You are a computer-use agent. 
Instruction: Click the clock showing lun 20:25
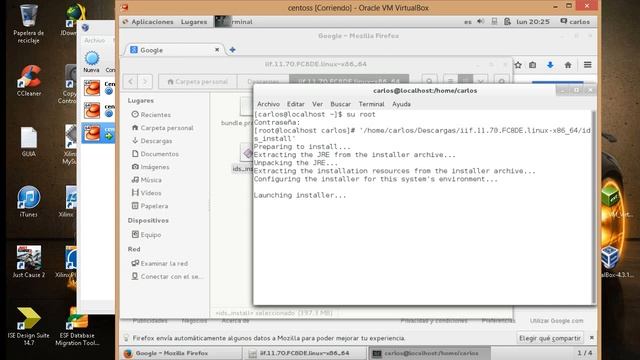coord(533,22)
